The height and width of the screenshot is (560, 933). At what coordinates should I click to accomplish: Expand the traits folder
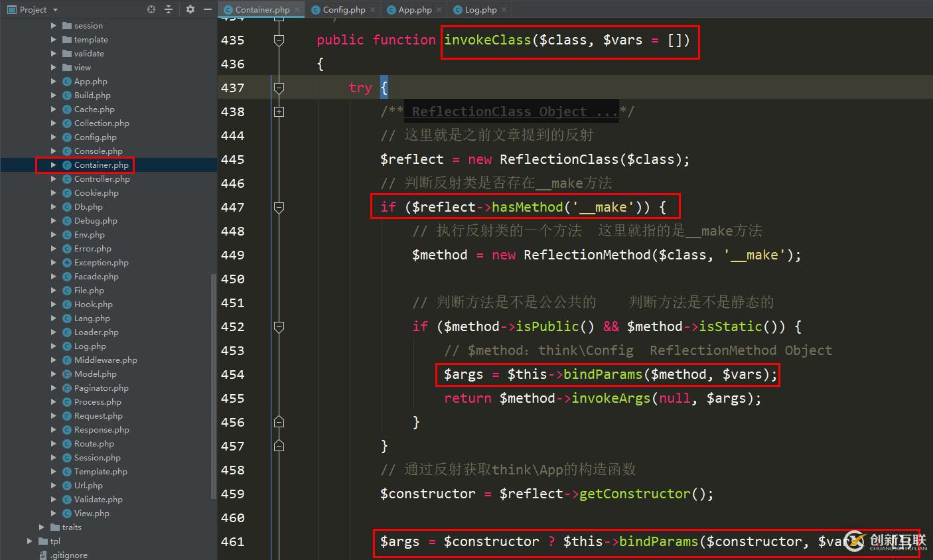point(42,527)
